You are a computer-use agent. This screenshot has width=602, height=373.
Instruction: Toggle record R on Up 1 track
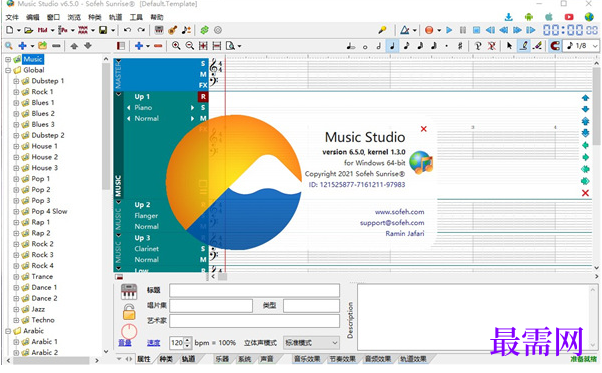tap(203, 97)
